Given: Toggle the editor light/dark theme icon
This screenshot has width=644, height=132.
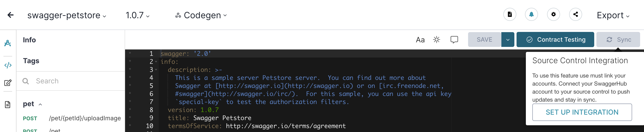Looking at the screenshot, I should pyautogui.click(x=436, y=40).
